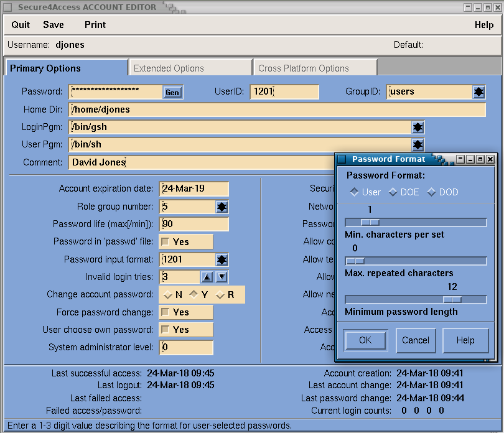Generate a password with the Gen button

click(x=172, y=93)
